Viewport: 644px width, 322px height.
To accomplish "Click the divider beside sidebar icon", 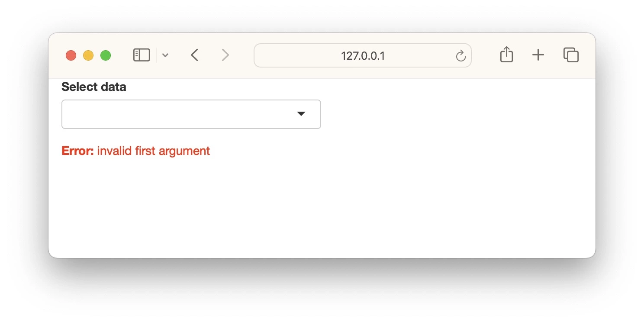I will (x=156, y=55).
